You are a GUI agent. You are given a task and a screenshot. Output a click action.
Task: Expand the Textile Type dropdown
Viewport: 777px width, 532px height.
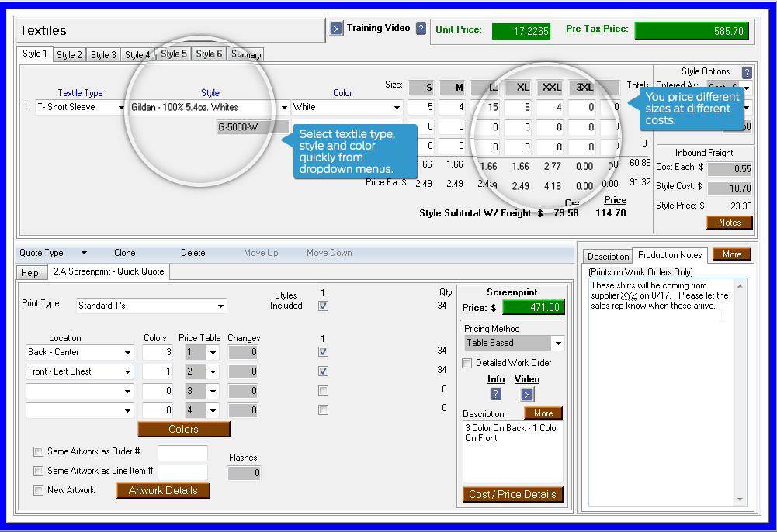(x=121, y=108)
